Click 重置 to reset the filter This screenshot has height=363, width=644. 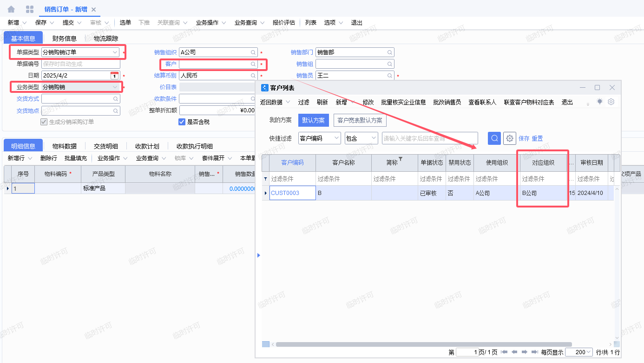[x=537, y=138]
